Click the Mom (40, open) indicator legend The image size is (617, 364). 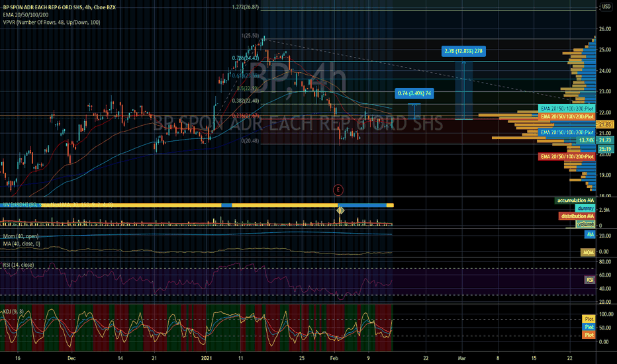coord(21,236)
